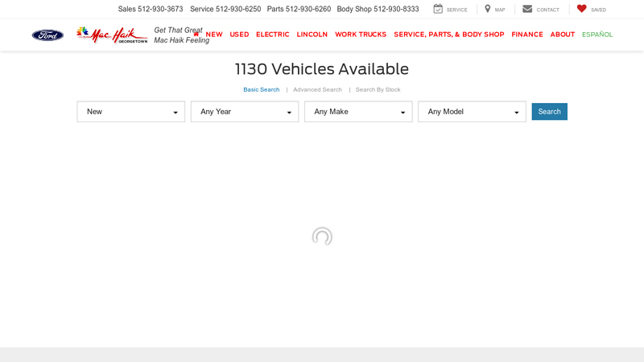This screenshot has height=362, width=644.
Task: Switch site to Español
Action: point(597,35)
